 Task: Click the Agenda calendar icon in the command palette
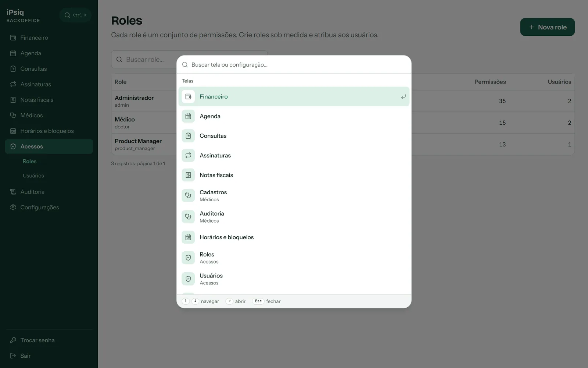[188, 116]
